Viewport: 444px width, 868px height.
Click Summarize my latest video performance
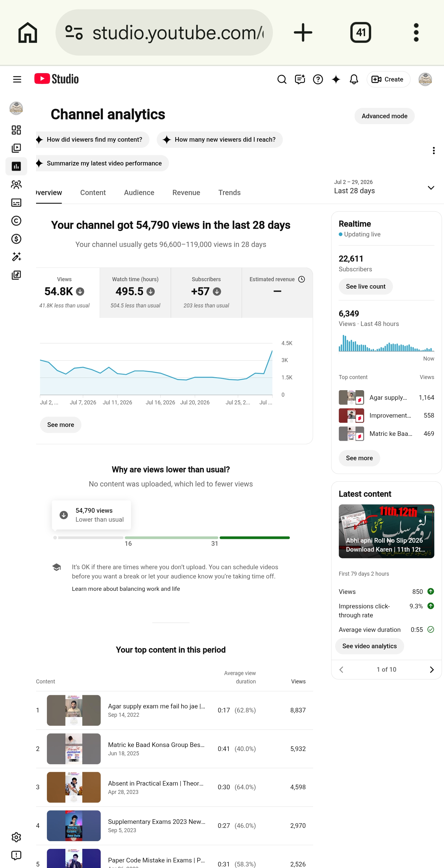pyautogui.click(x=102, y=163)
